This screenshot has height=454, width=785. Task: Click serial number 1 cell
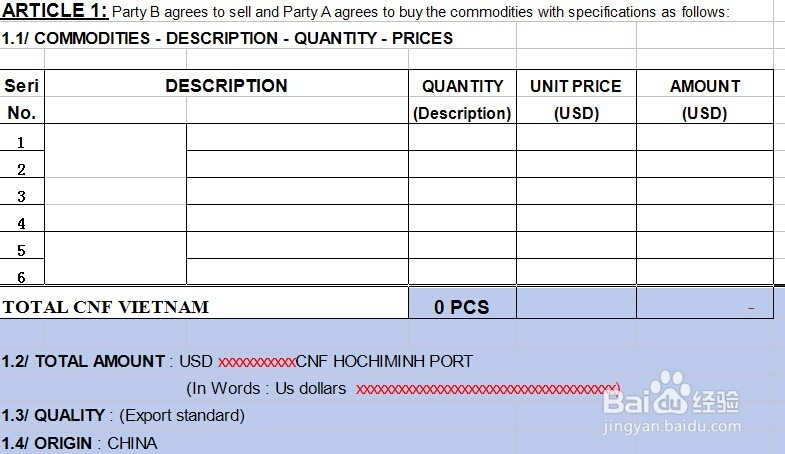tap(22, 142)
